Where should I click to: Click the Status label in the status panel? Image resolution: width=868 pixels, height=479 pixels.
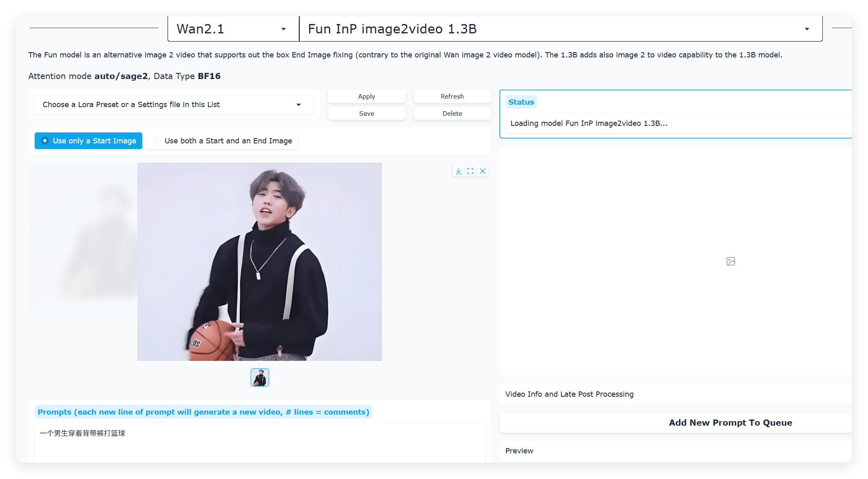coord(521,102)
